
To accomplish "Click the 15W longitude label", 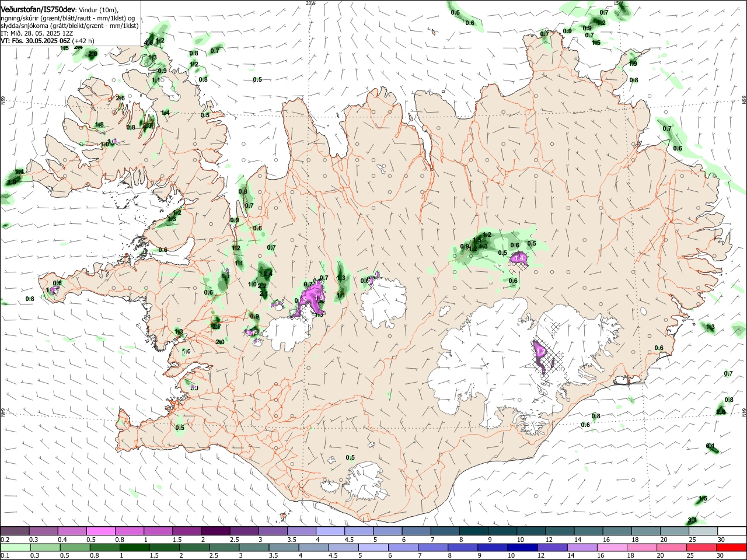I will click(x=620, y=2).
